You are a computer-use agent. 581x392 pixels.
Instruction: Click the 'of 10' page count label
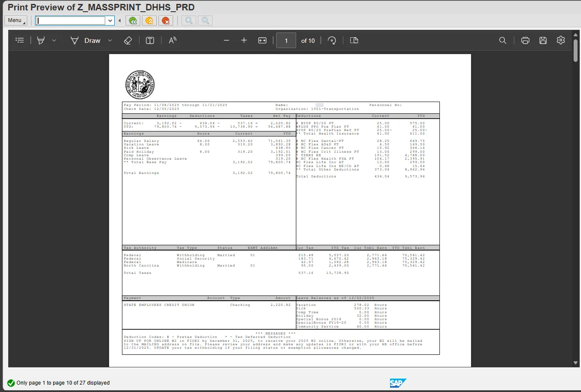pyautogui.click(x=308, y=41)
